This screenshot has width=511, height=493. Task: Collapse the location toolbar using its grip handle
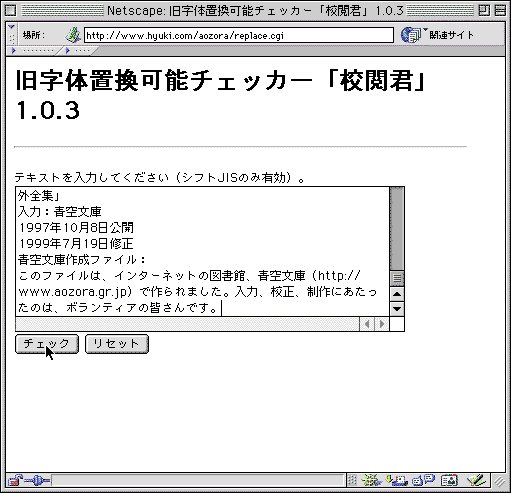pyautogui.click(x=11, y=35)
